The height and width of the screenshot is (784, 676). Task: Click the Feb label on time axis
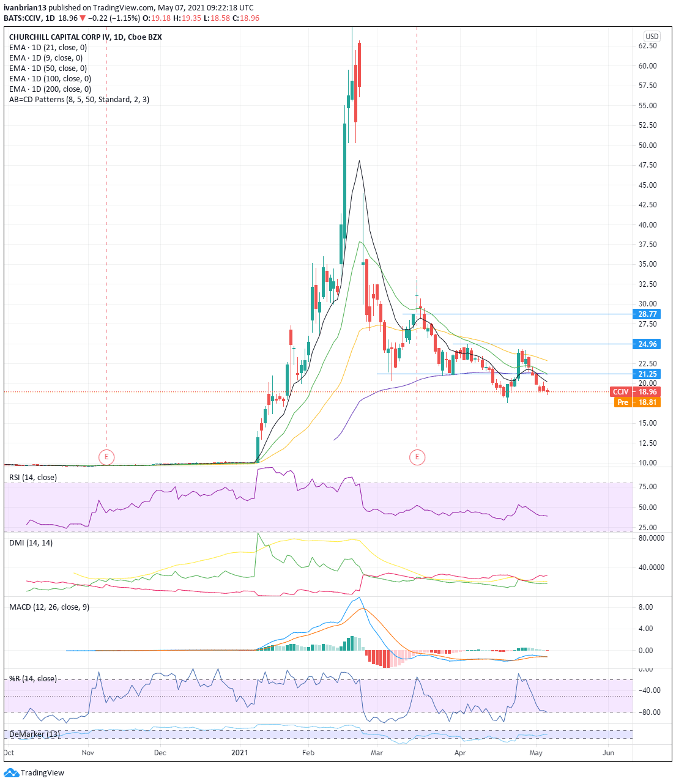[x=308, y=753]
